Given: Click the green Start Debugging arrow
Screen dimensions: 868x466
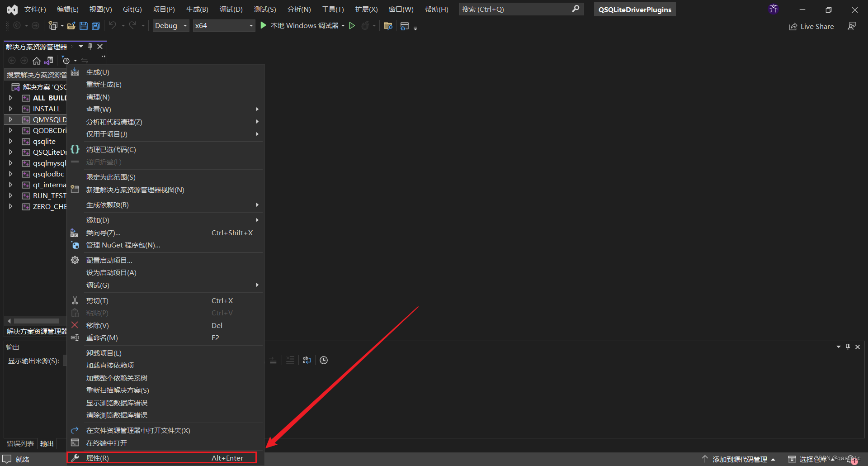Looking at the screenshot, I should 264,26.
